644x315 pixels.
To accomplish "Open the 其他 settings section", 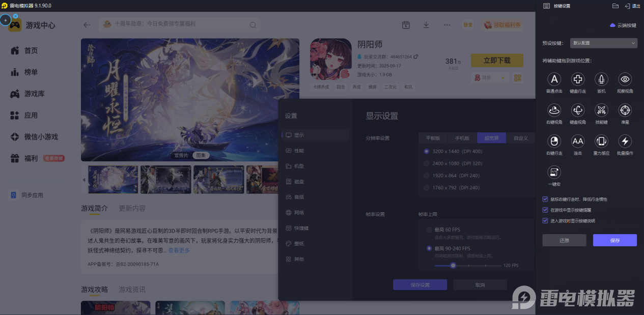I will click(316, 259).
